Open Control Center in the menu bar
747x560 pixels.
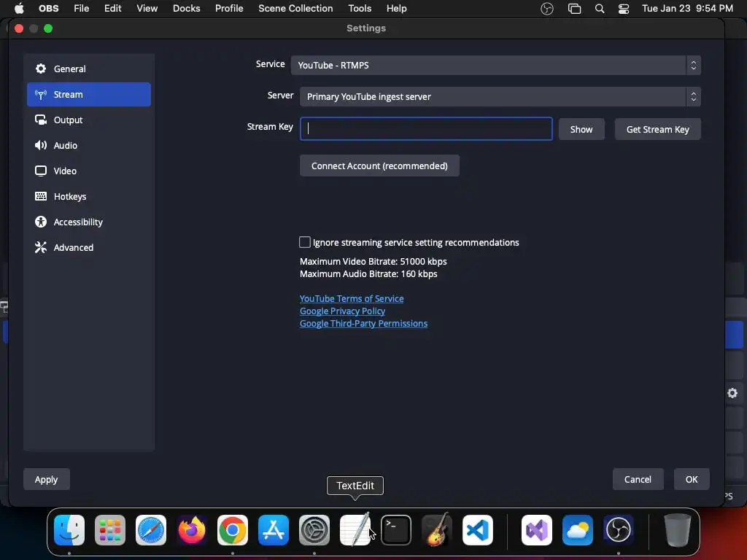point(624,9)
